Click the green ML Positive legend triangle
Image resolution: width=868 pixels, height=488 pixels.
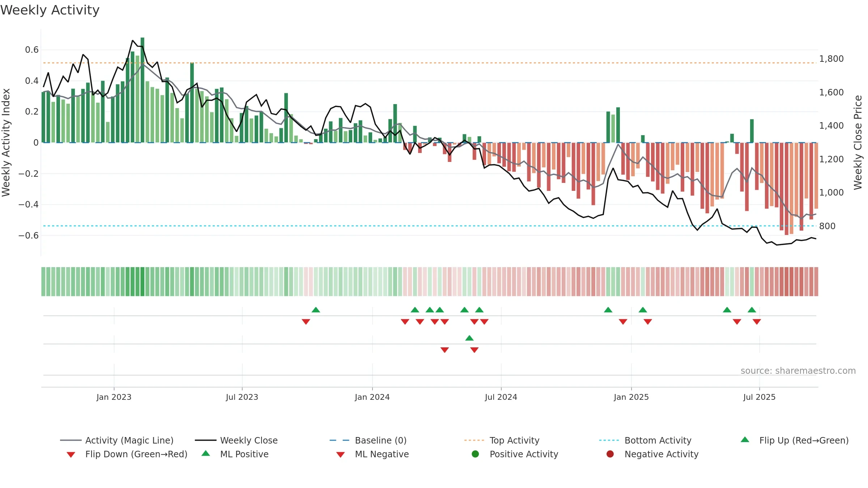point(205,453)
